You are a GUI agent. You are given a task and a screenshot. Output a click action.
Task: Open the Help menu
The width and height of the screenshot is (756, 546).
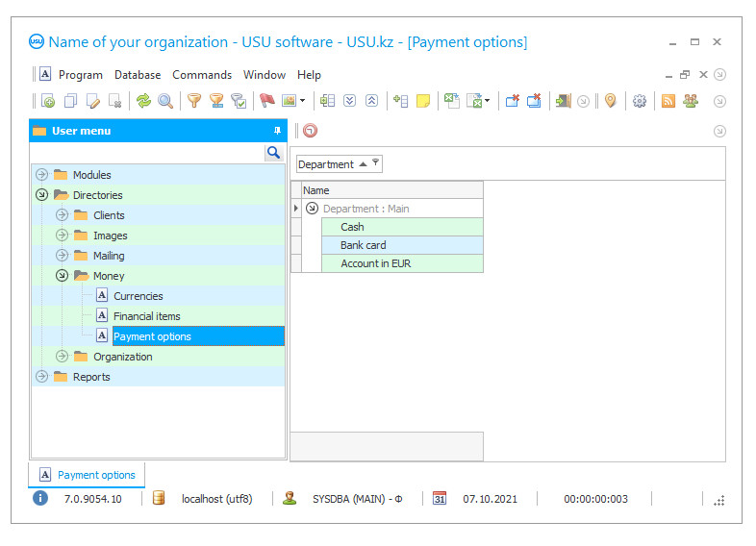(309, 75)
